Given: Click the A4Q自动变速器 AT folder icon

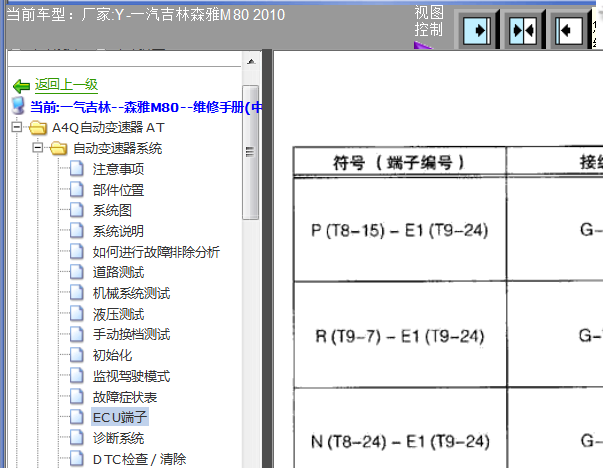Looking at the screenshot, I should point(38,127).
